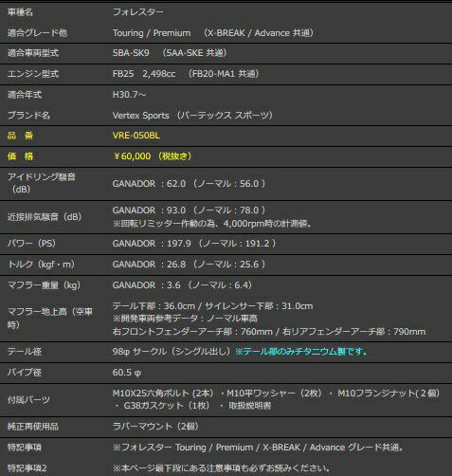
Task: Click the Touring / Premium grade text
Action: pyautogui.click(x=152, y=33)
